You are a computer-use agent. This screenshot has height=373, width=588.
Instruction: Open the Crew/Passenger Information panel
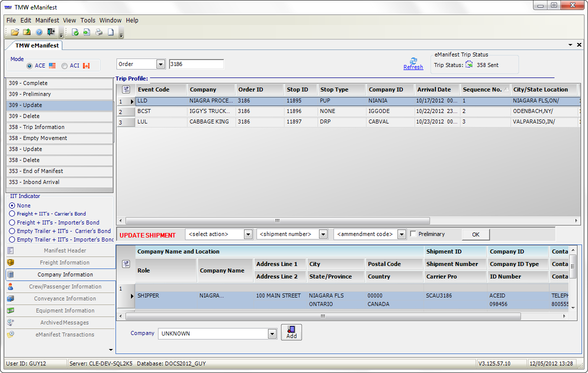[65, 286]
